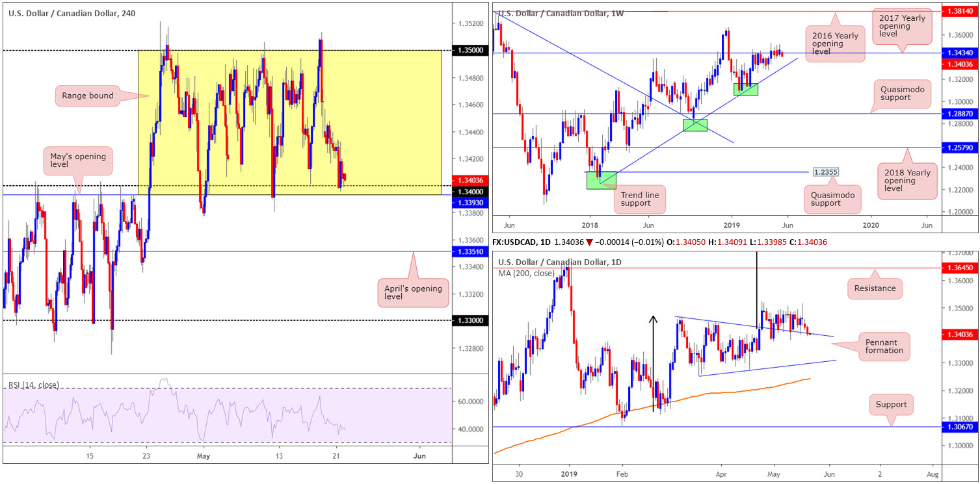Screen dimensions: 980x484
Task: Click the '13' date label on 240 chart
Action: (278, 455)
